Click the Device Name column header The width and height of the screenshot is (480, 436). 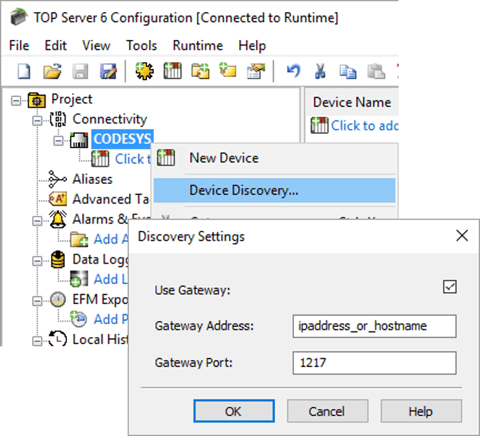(x=352, y=102)
